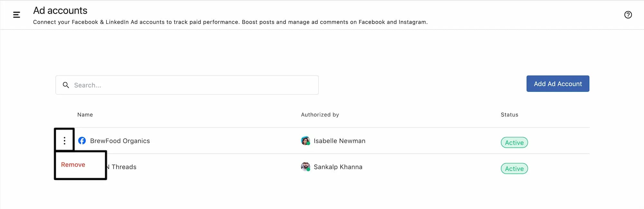Image resolution: width=644 pixels, height=209 pixels.
Task: Click Sankalp Khanna's avatar picture
Action: 305,167
